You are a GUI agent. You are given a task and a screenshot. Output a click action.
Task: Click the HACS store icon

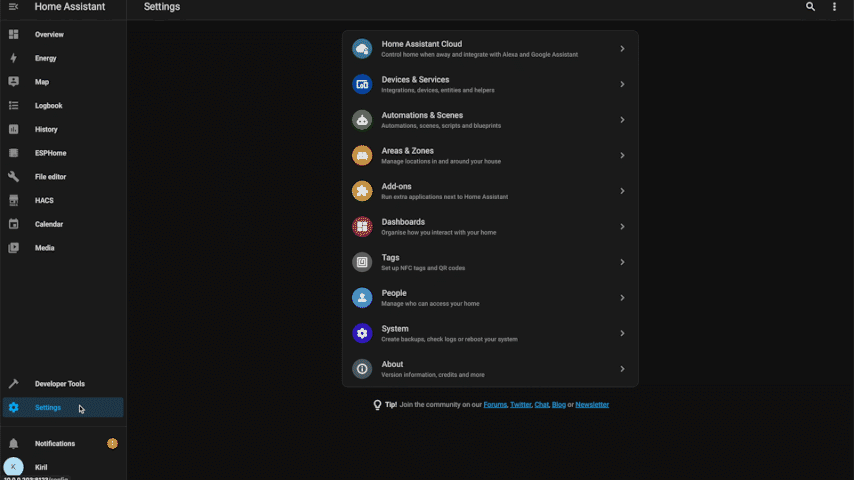click(x=14, y=200)
